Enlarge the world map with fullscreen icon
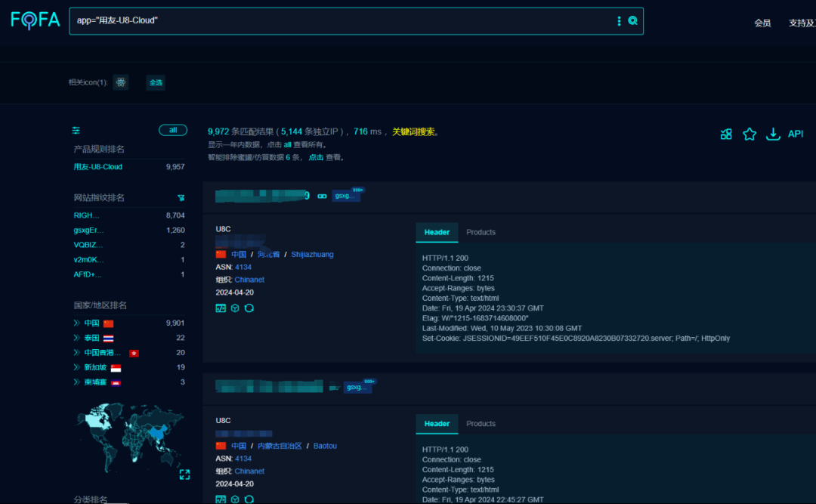The width and height of the screenshot is (816, 504). 185,475
